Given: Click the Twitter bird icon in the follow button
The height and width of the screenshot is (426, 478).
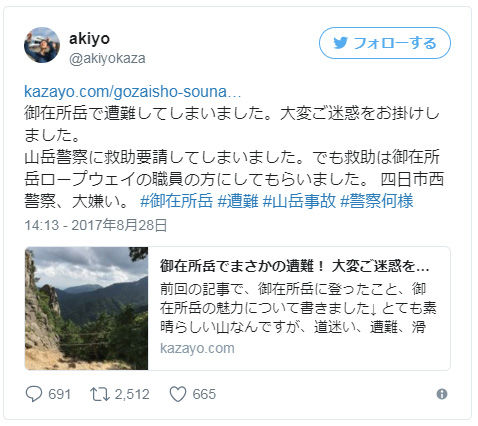Looking at the screenshot, I should (341, 43).
